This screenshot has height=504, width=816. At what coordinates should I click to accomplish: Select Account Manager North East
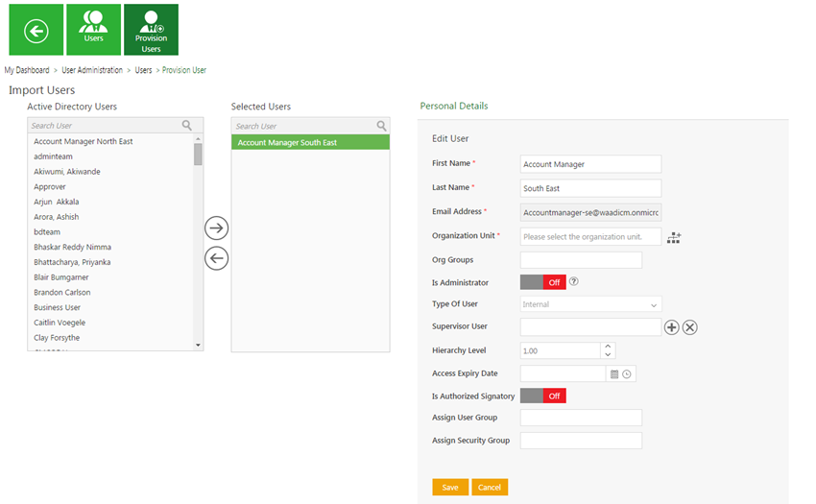[x=84, y=141]
